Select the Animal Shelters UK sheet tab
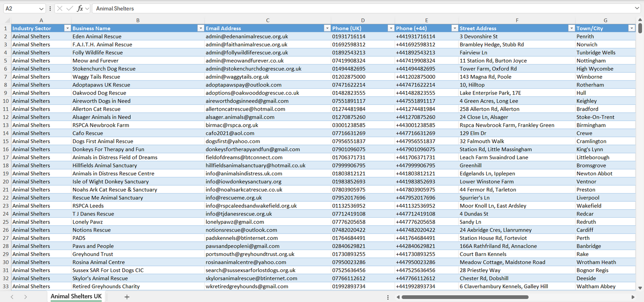Viewport: 644px width, 302px height. pyautogui.click(x=76, y=297)
